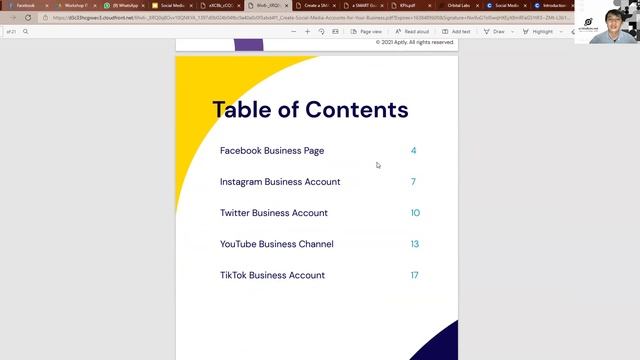
Task: Click page number 17 in contents
Action: click(414, 275)
